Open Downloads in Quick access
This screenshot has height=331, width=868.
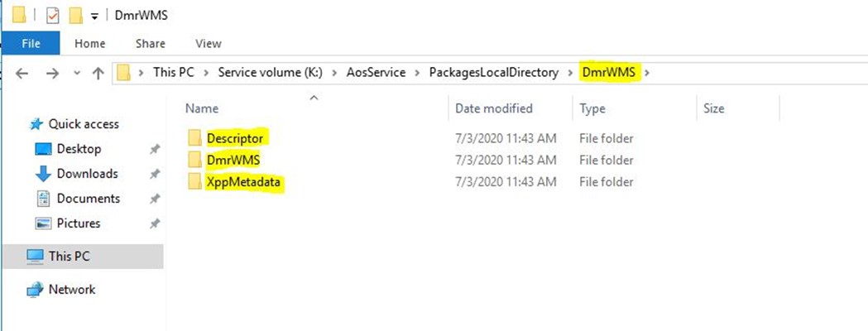pos(87,174)
